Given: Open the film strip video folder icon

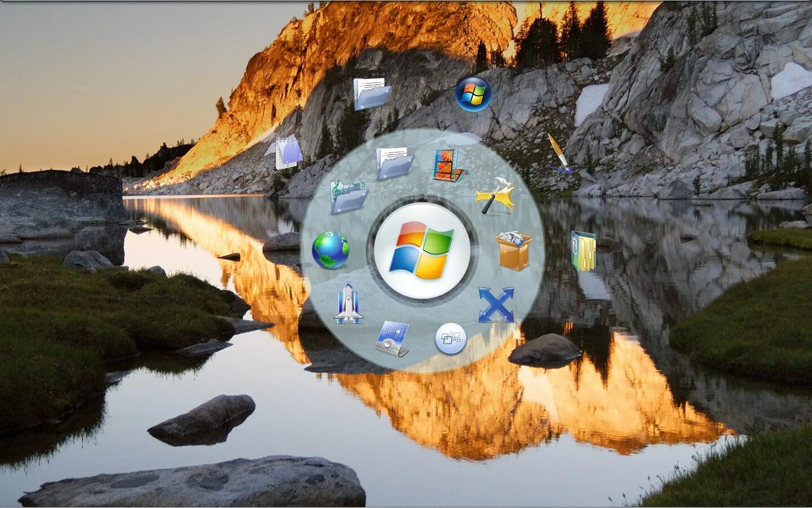Looking at the screenshot, I should 450,165.
